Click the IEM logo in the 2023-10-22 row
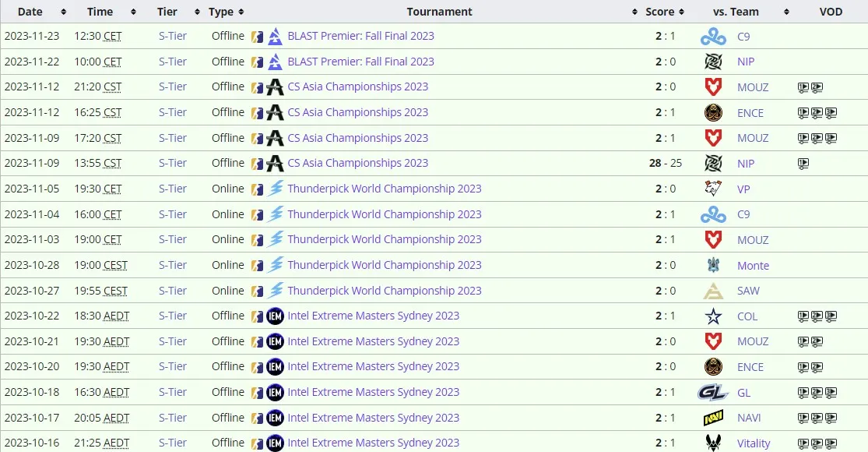Viewport: 868px width, 452px height. [275, 316]
